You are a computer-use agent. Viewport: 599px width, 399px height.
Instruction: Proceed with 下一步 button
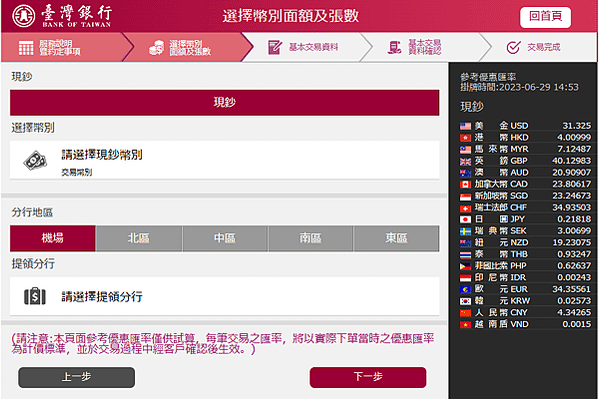368,377
